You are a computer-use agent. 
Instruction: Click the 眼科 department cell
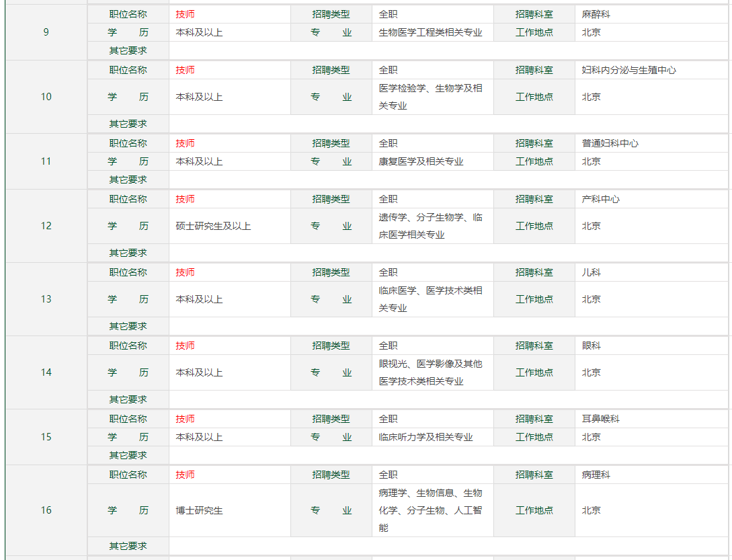pos(592,346)
